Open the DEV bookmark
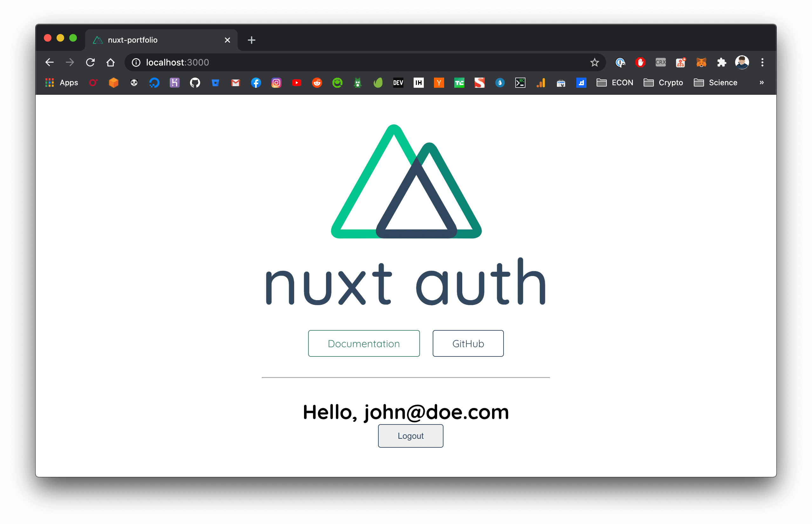 tap(398, 82)
